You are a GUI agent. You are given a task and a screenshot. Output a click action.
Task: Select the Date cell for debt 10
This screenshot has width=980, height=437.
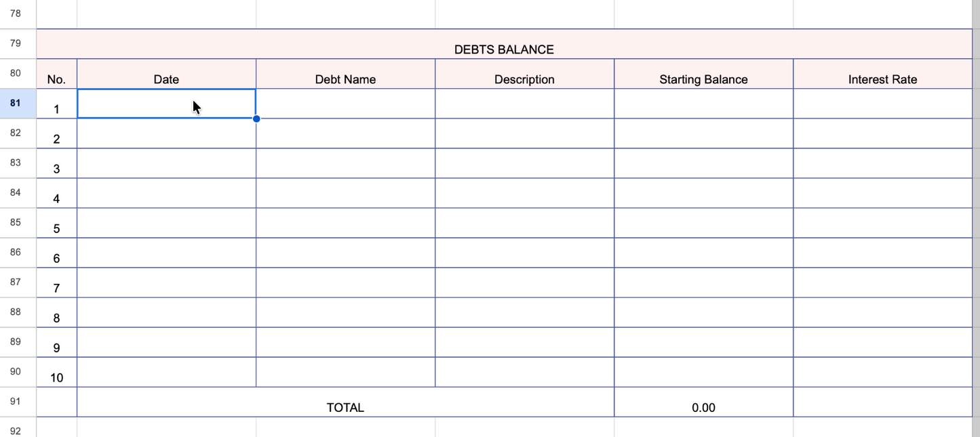pyautogui.click(x=166, y=372)
